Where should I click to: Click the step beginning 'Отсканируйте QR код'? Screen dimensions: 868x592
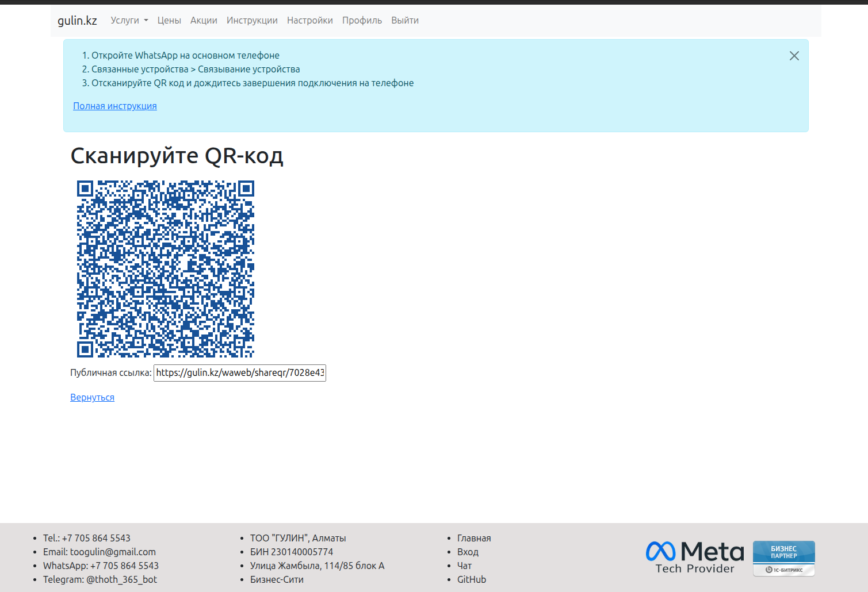pyautogui.click(x=253, y=83)
